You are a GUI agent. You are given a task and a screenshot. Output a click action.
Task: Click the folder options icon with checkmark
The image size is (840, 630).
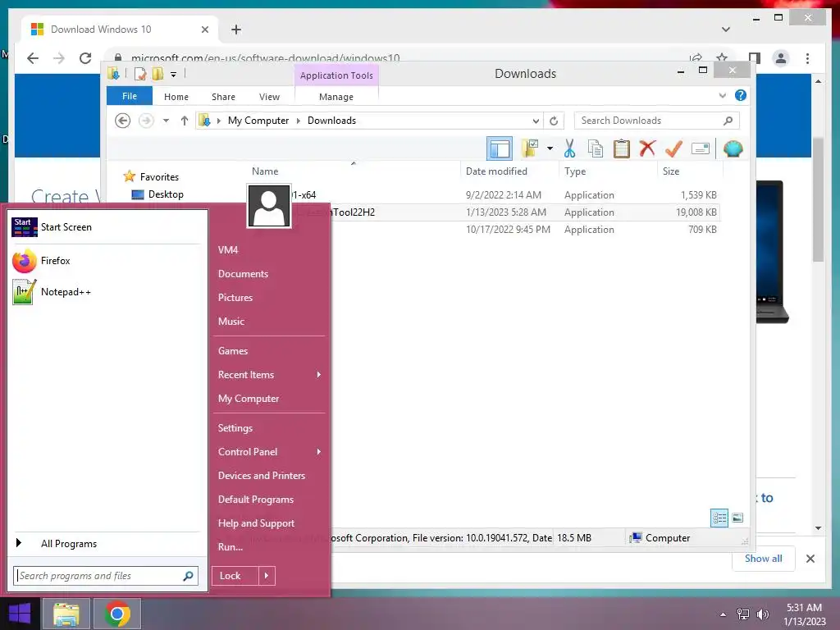pos(530,148)
